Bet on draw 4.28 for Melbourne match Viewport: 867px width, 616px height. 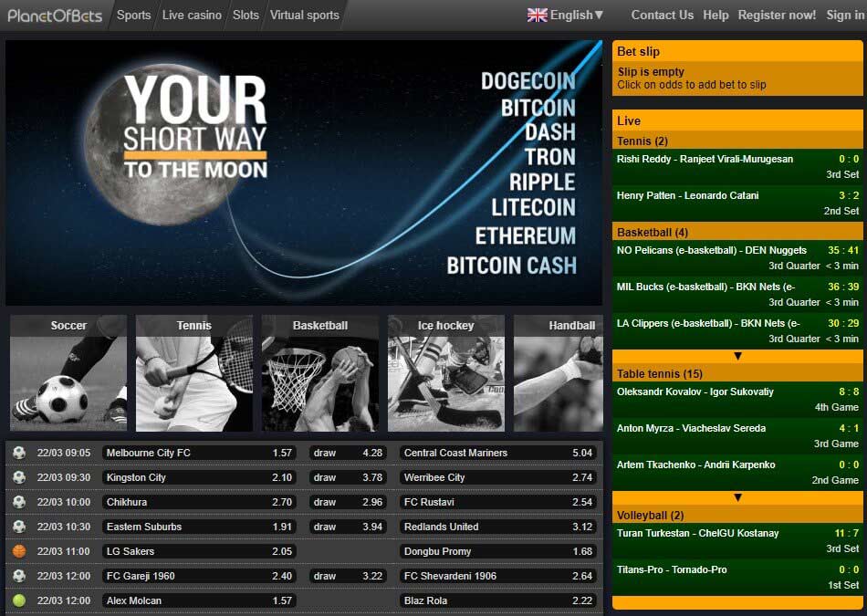tap(347, 453)
